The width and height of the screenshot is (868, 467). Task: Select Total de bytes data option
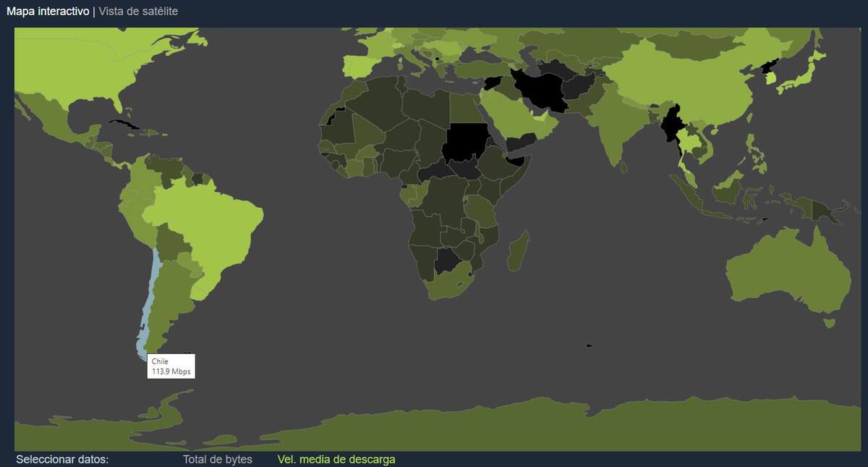coord(218,459)
